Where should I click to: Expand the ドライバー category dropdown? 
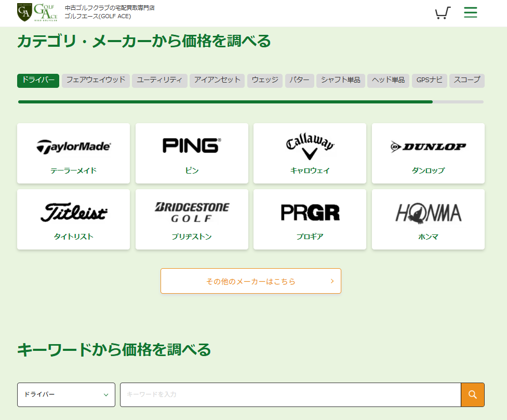click(x=66, y=395)
